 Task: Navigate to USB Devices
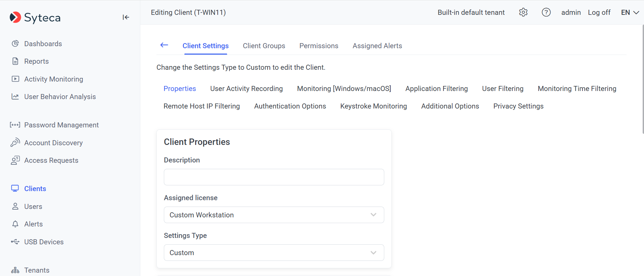(x=44, y=242)
